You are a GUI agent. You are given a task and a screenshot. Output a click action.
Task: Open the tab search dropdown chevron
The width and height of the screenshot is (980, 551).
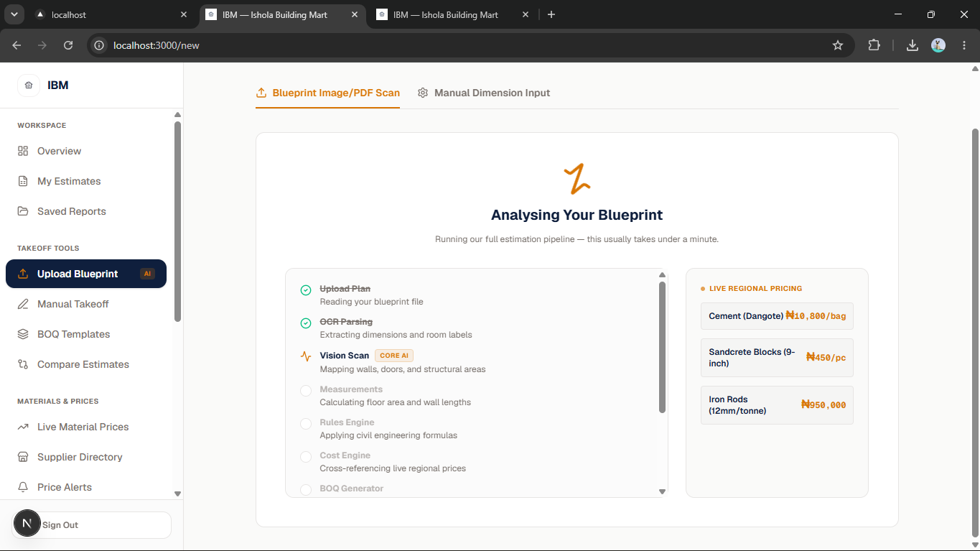14,14
